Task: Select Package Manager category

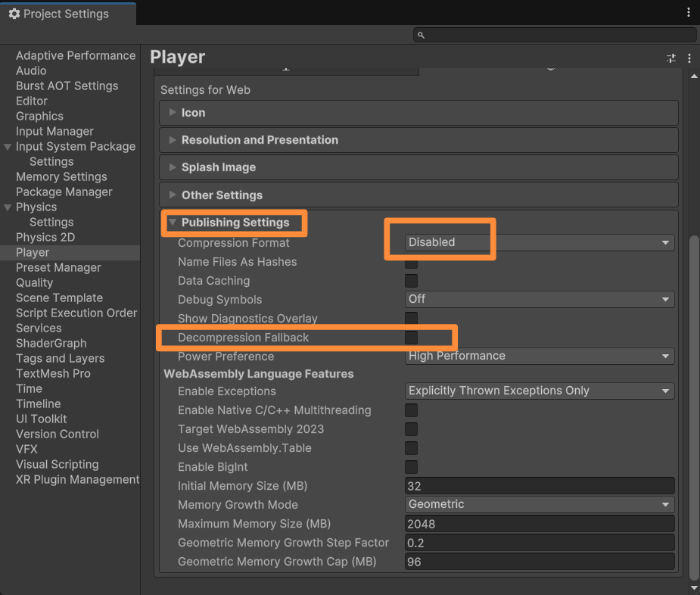Action: (64, 192)
